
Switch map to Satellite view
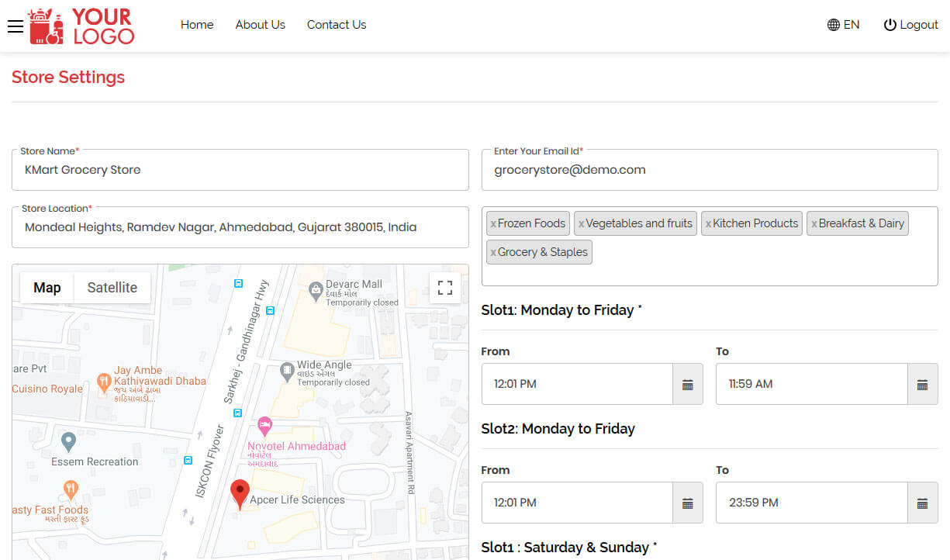[x=112, y=288]
